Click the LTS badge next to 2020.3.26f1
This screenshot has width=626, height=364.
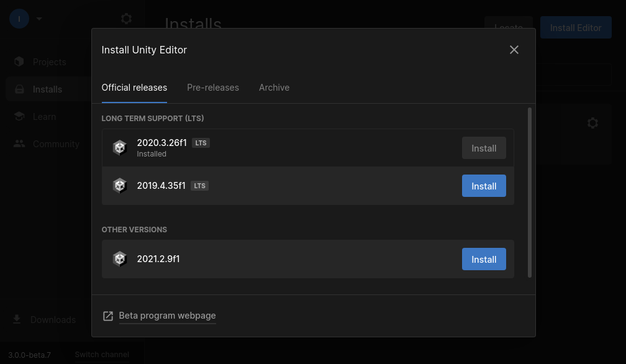click(201, 143)
